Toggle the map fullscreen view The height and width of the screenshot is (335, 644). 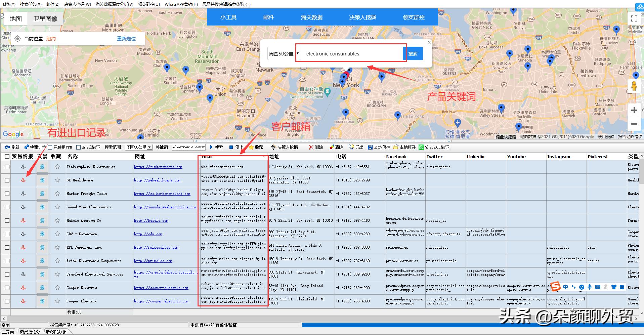click(634, 18)
